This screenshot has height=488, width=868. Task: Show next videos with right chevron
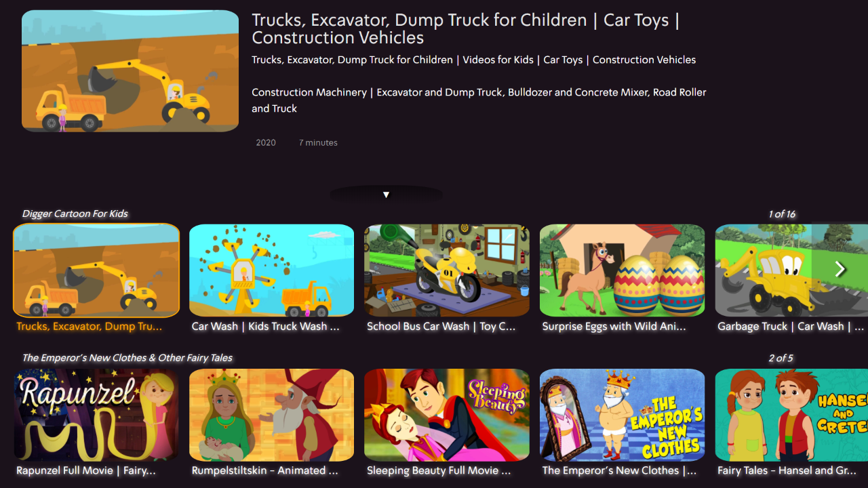point(840,269)
